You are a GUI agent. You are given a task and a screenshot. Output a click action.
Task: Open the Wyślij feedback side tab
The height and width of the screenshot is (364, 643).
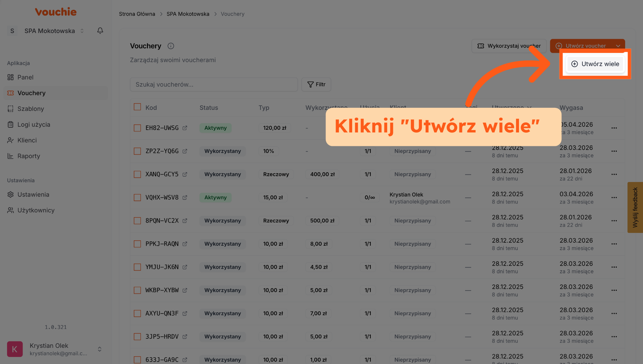click(635, 207)
